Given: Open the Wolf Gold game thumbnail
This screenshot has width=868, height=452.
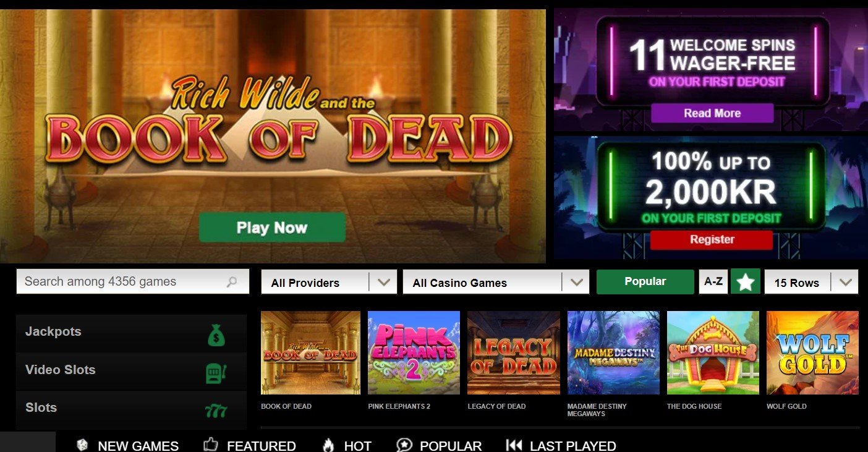Looking at the screenshot, I should point(812,353).
